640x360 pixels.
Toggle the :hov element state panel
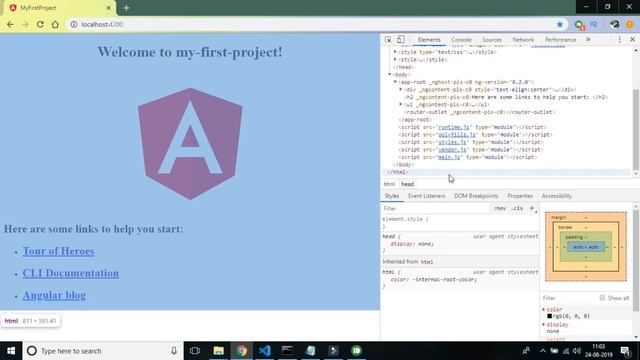[500, 208]
